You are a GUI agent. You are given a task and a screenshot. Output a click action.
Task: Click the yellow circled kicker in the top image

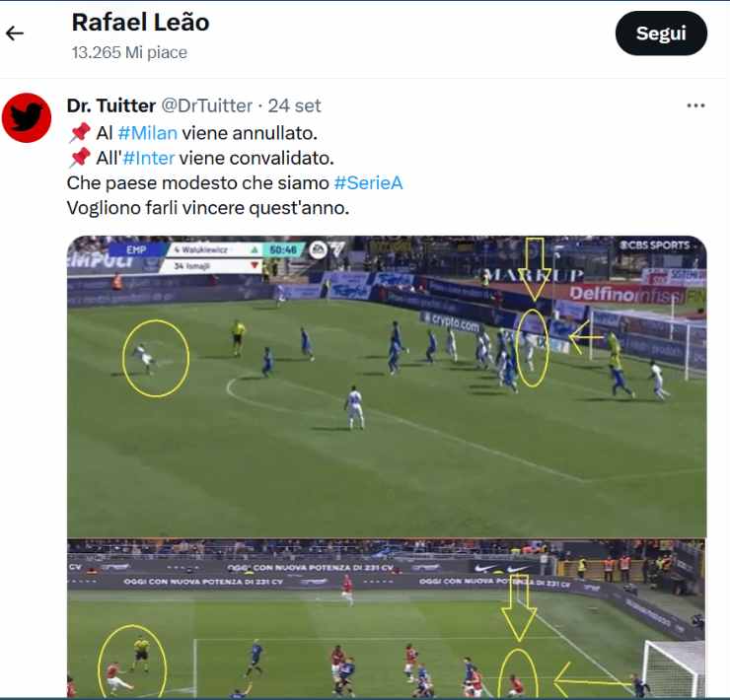point(156,358)
